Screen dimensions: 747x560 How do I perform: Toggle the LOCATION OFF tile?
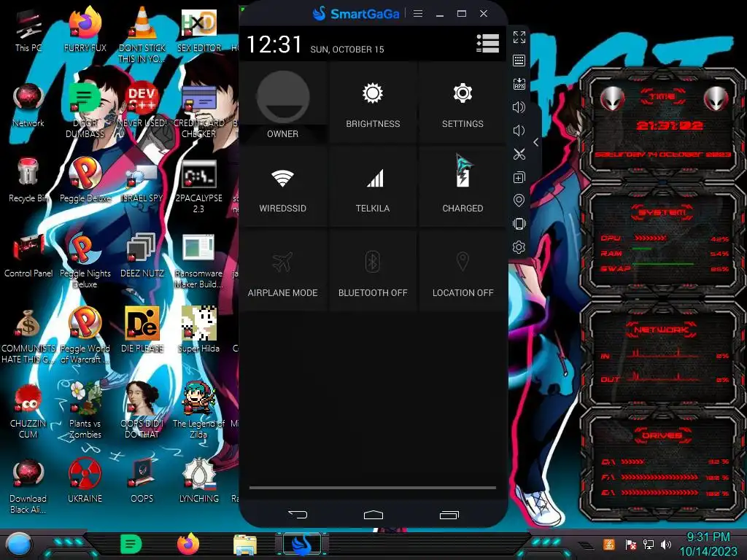[x=462, y=271]
